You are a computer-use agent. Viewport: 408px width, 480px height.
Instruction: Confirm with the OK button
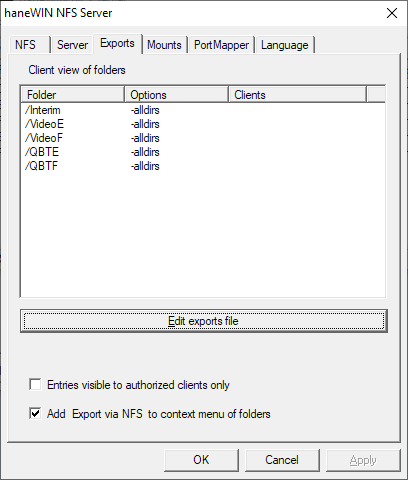201,460
